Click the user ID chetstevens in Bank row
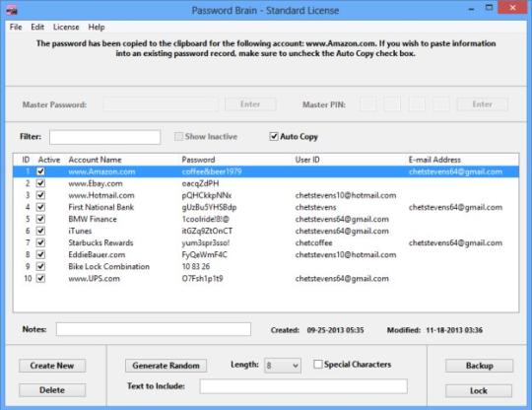The width and height of the screenshot is (532, 410). pyautogui.click(x=315, y=207)
